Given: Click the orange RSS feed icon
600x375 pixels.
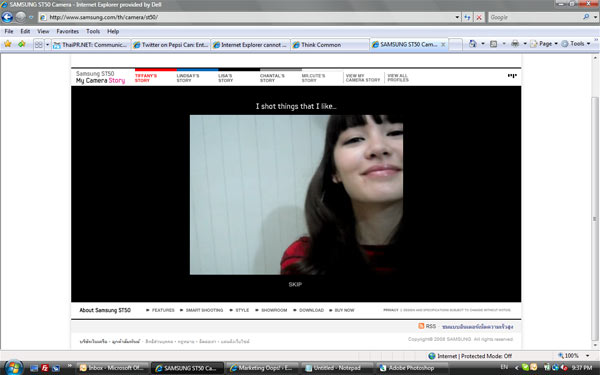Looking at the screenshot, I should [421, 326].
